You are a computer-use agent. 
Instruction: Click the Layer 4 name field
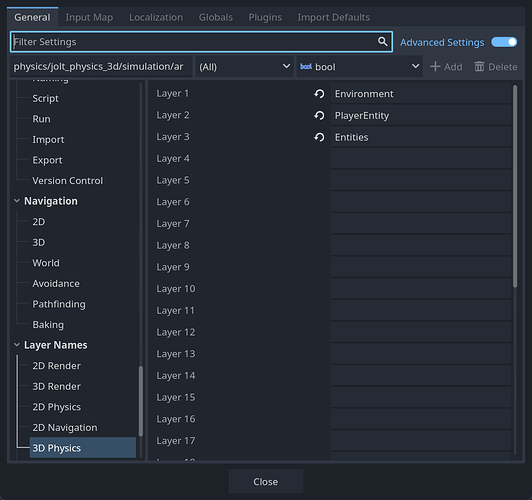coord(421,159)
